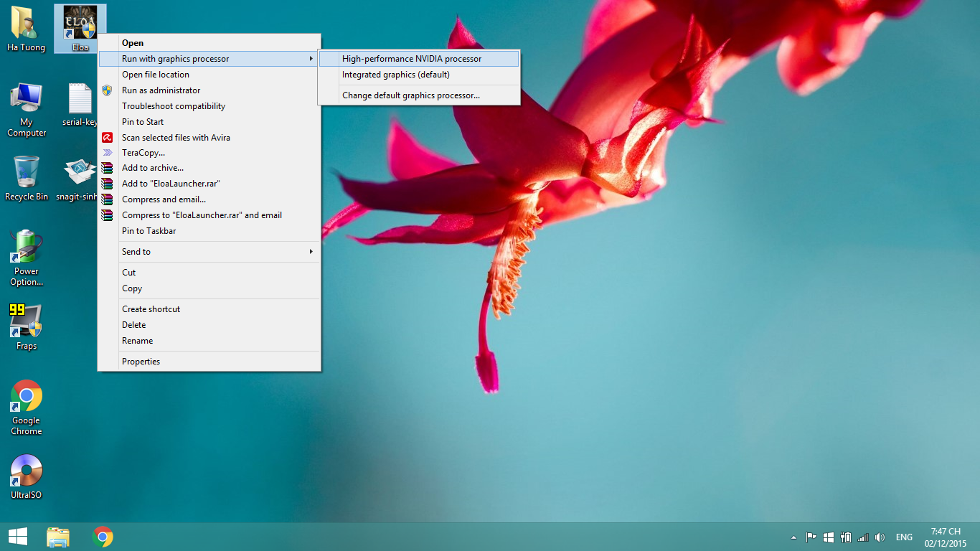The height and width of the screenshot is (551, 980).
Task: Select Integrated graphics (default)
Action: [x=419, y=75]
